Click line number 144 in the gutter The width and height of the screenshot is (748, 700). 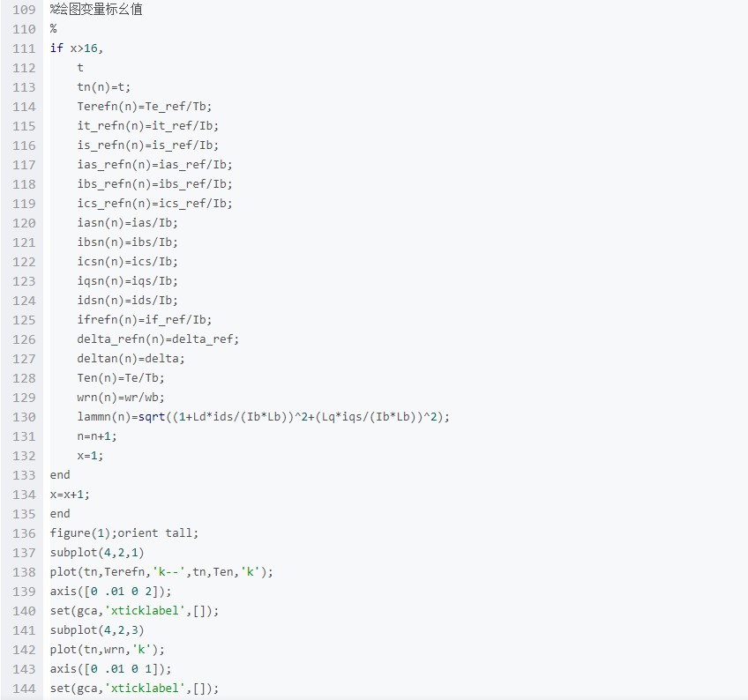coord(24,689)
